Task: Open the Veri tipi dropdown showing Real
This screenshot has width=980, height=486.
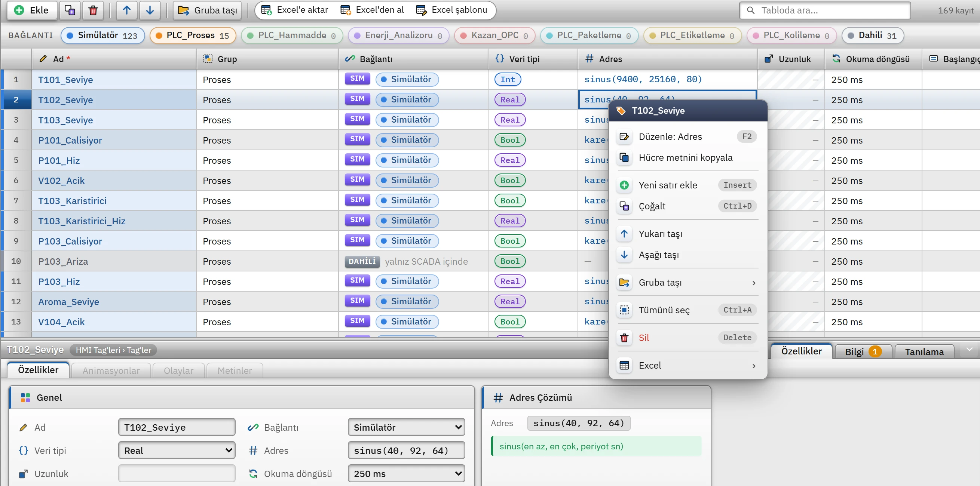Action: coord(177,450)
